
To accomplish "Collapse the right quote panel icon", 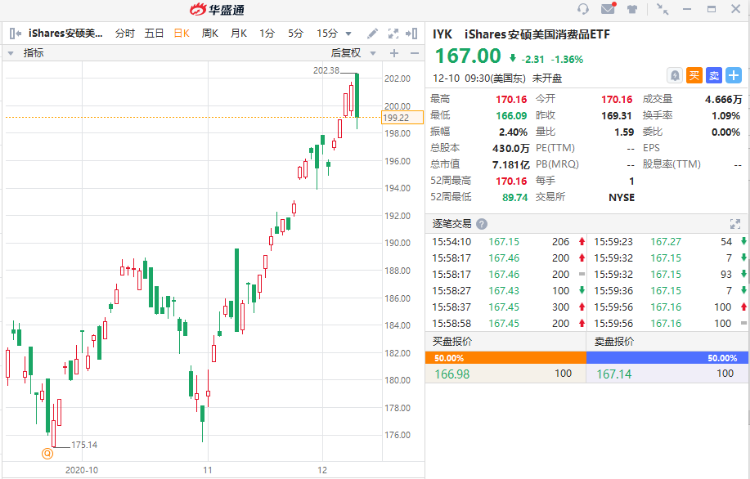I will tap(411, 33).
